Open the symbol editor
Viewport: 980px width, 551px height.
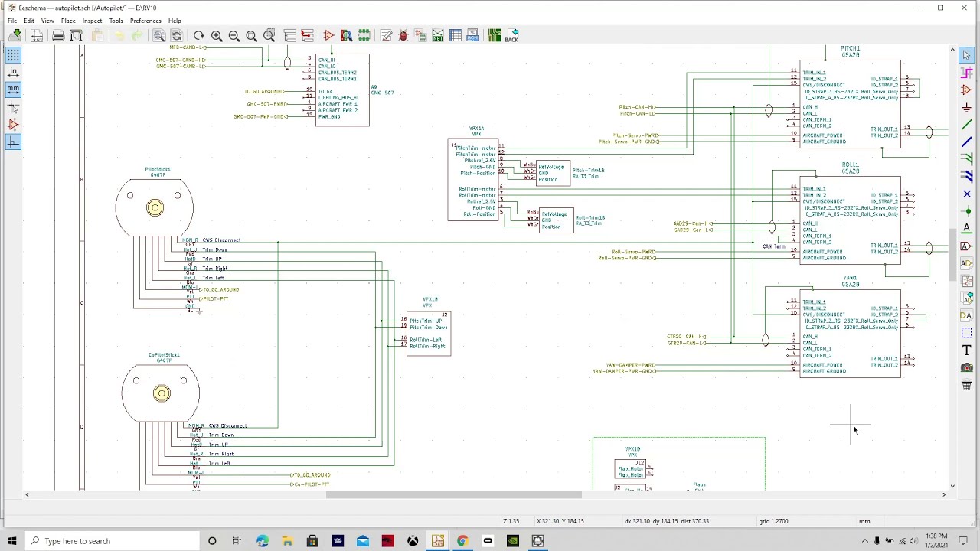(328, 35)
